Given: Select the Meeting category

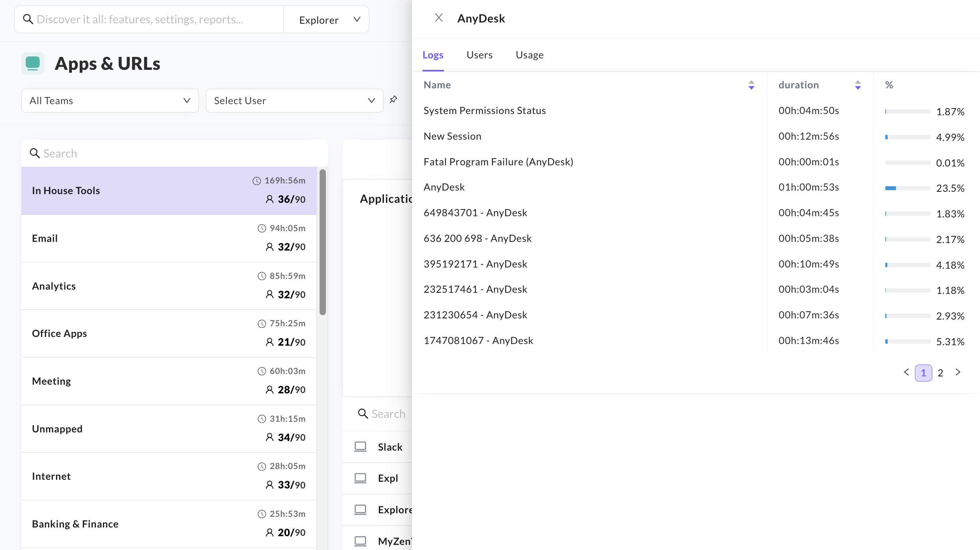Looking at the screenshot, I should tap(169, 381).
